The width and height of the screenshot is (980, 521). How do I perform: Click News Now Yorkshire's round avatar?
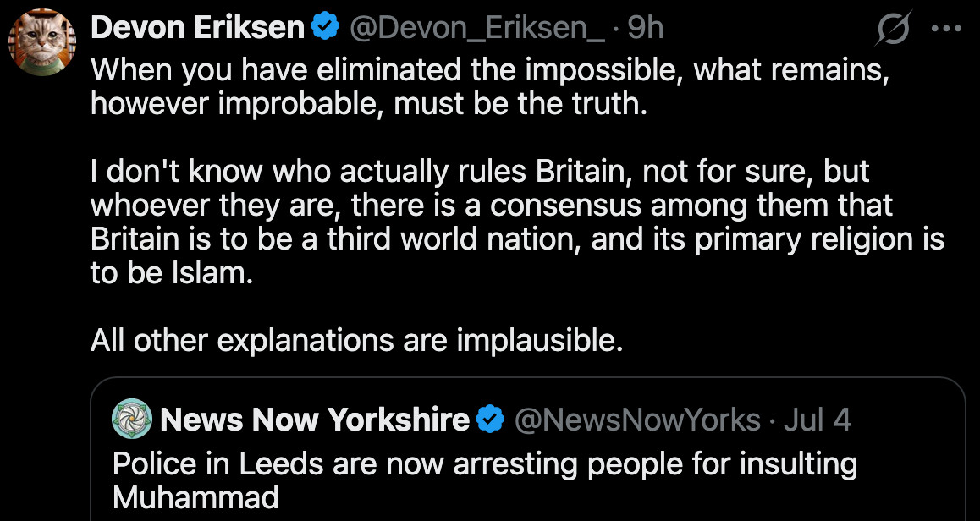click(132, 419)
